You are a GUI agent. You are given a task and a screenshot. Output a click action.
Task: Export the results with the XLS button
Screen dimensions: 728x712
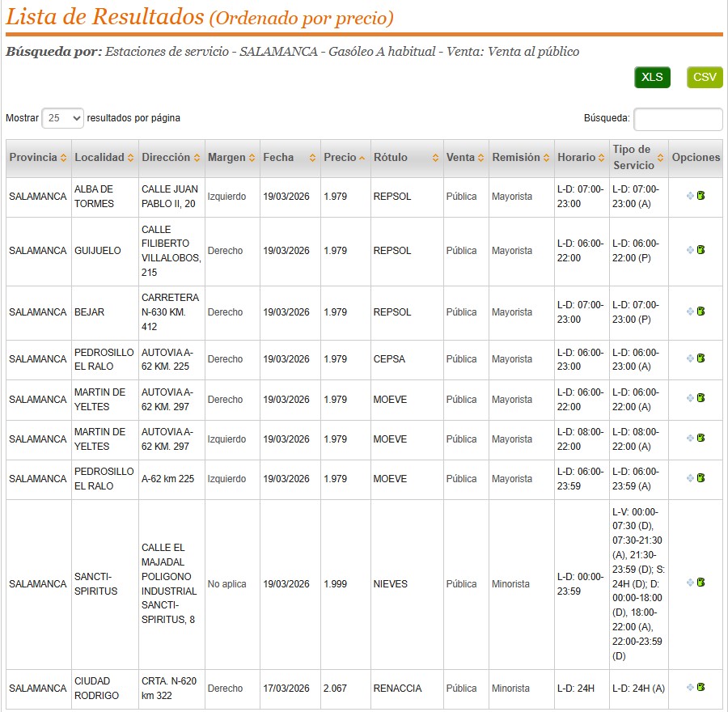click(652, 78)
